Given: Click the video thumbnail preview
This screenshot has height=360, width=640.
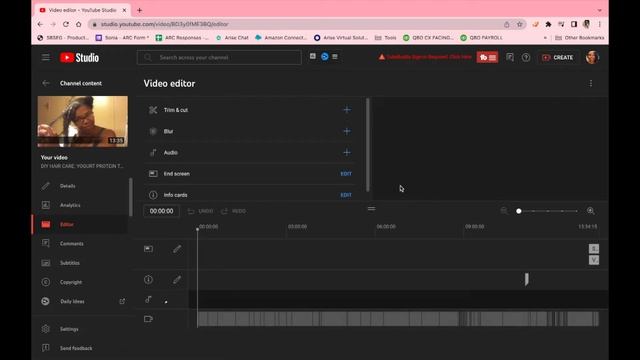Looking at the screenshot, I should [x=82, y=121].
